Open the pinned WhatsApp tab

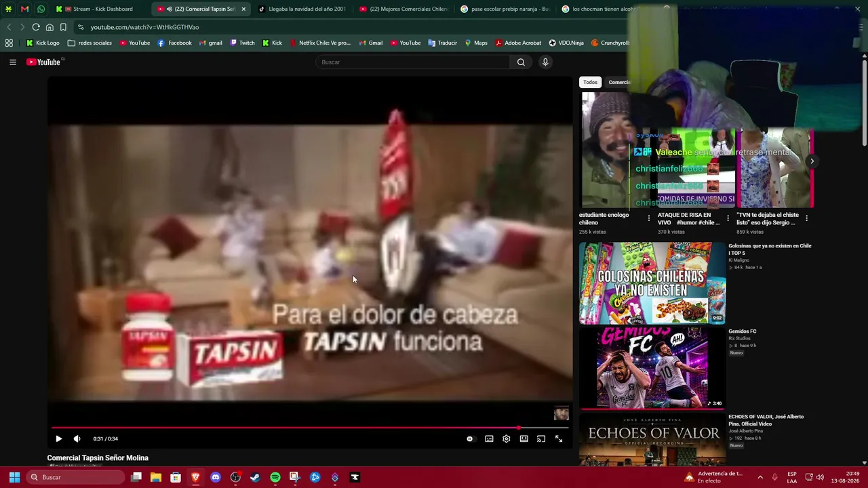pyautogui.click(x=41, y=9)
